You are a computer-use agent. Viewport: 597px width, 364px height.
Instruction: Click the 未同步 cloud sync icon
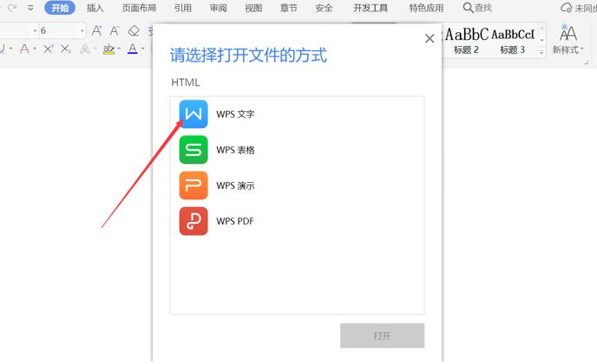point(566,8)
